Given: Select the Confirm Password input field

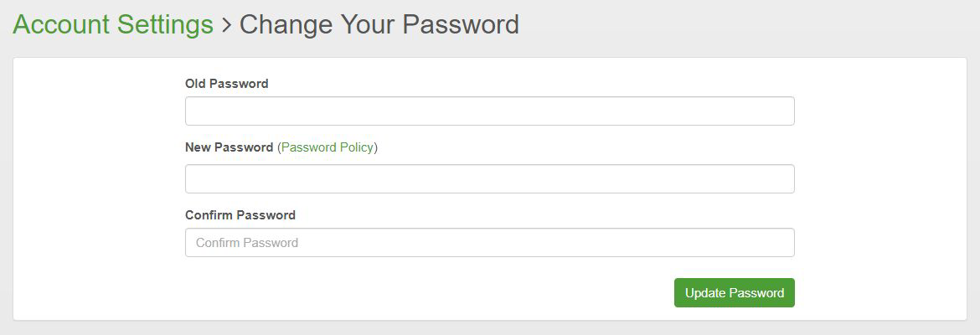Looking at the screenshot, I should click(x=489, y=243).
